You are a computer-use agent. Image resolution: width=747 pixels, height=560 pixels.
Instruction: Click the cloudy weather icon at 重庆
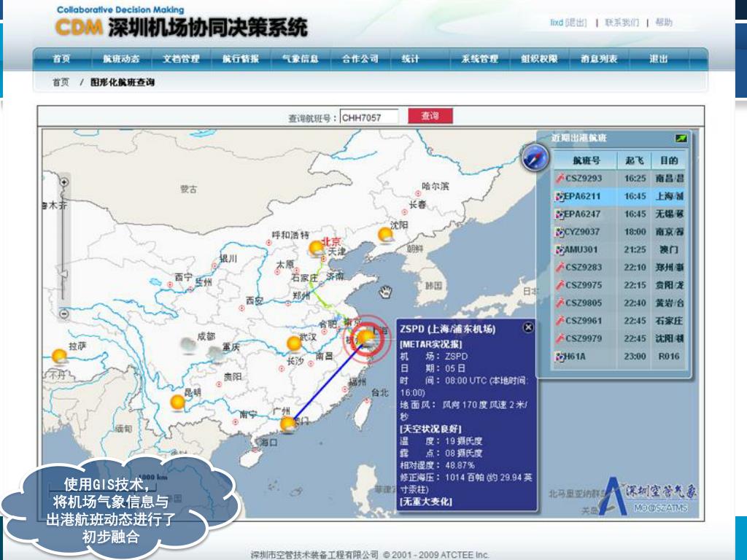tap(215, 354)
